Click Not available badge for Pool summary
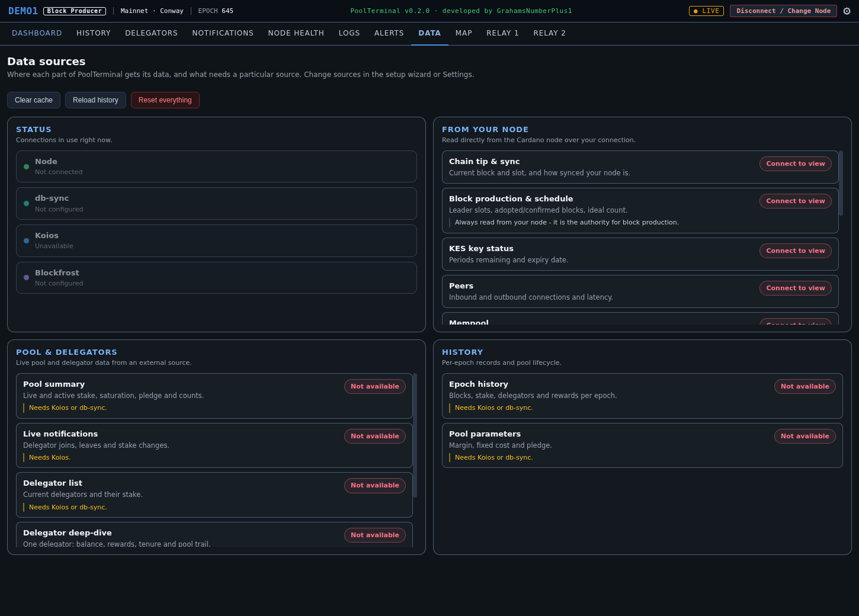Viewport: 859px width, 616px height. [x=375, y=387]
